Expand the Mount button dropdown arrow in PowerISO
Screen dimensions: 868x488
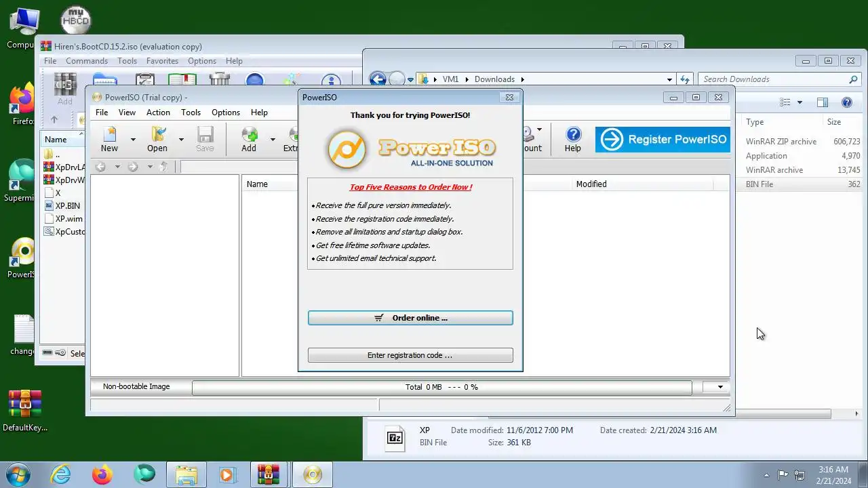point(539,129)
